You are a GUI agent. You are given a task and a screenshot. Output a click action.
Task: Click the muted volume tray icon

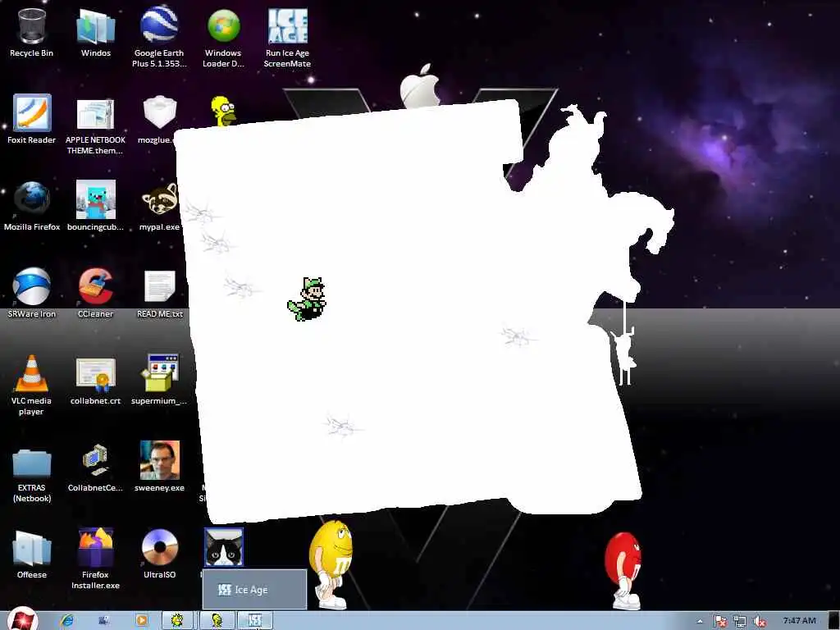759,621
